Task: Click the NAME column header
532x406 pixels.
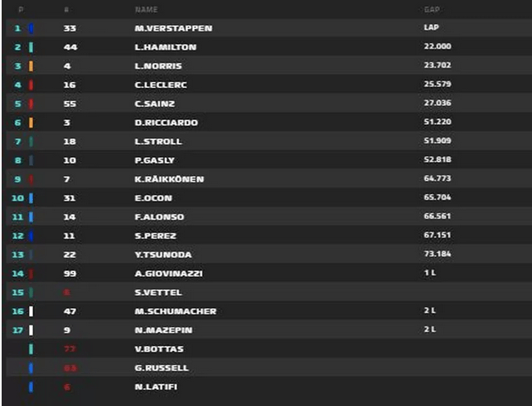Action: pos(145,10)
